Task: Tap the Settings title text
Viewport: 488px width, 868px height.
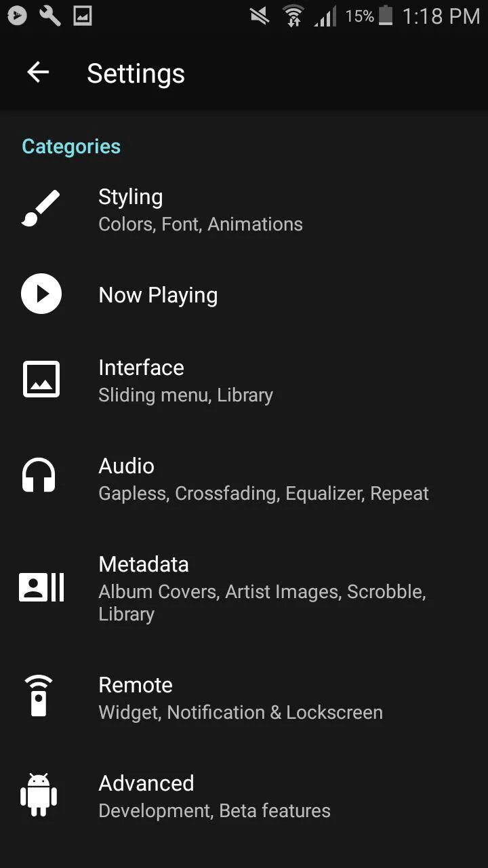Action: tap(136, 74)
